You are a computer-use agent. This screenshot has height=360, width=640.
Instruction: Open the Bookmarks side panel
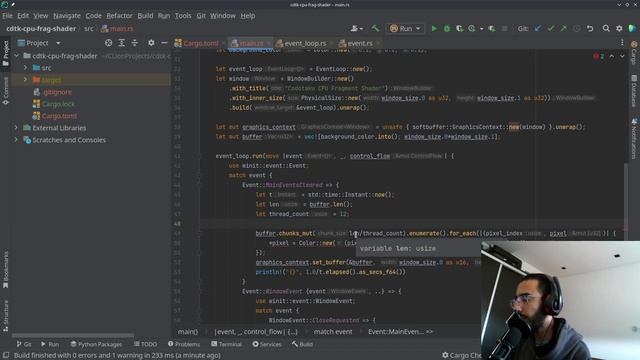coord(6,269)
